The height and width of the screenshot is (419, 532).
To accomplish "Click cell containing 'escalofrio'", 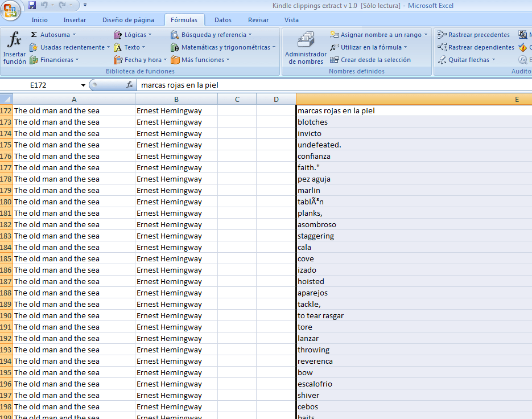I will coord(414,384).
